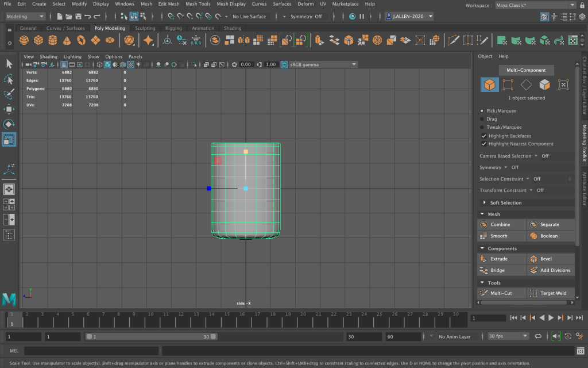The width and height of the screenshot is (588, 368).
Task: Click the Save scene icon
Action: tap(78, 17)
